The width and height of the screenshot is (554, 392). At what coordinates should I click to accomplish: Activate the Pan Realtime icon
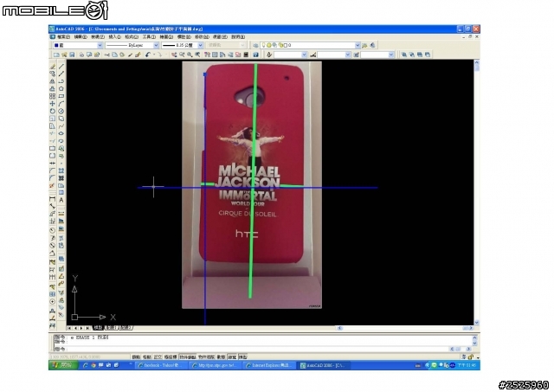174,55
